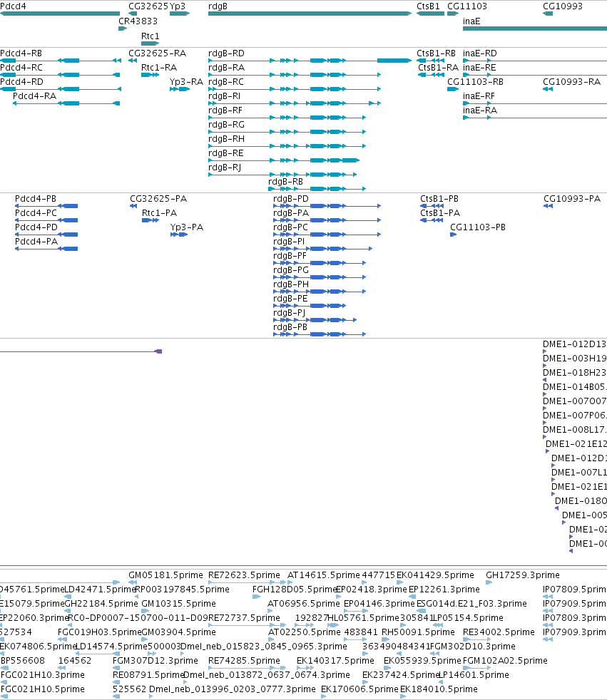Image resolution: width=607 pixels, height=700 pixels.
Task: Click EST label FGM307D12.3prime
Action: point(155,661)
